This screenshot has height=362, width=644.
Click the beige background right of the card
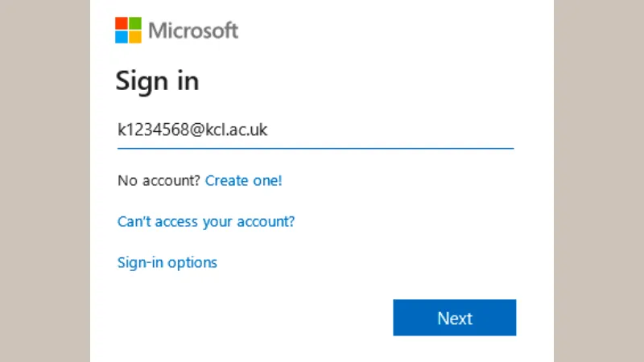[x=599, y=181]
